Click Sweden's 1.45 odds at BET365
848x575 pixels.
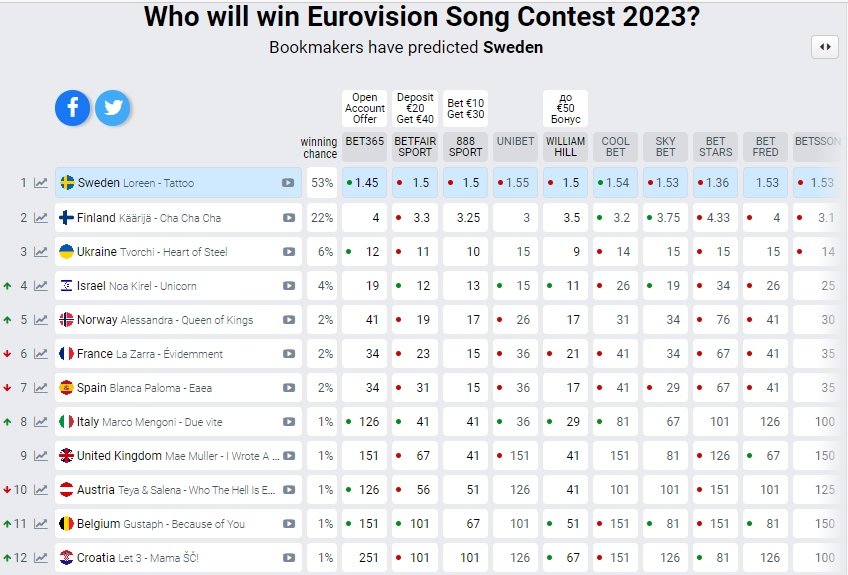click(x=366, y=183)
